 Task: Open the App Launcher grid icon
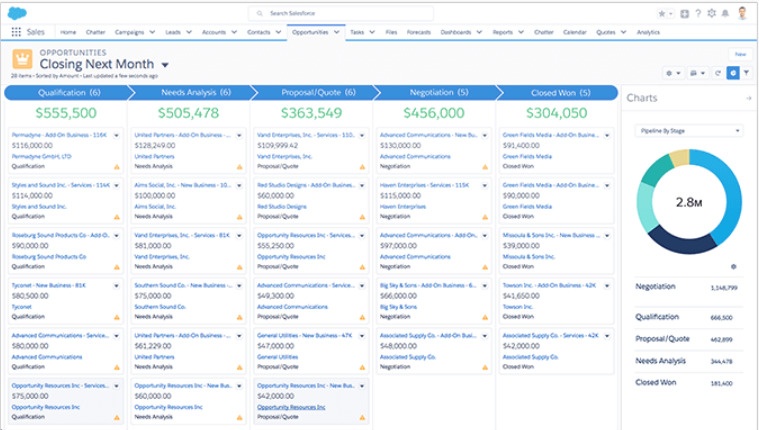pos(16,32)
